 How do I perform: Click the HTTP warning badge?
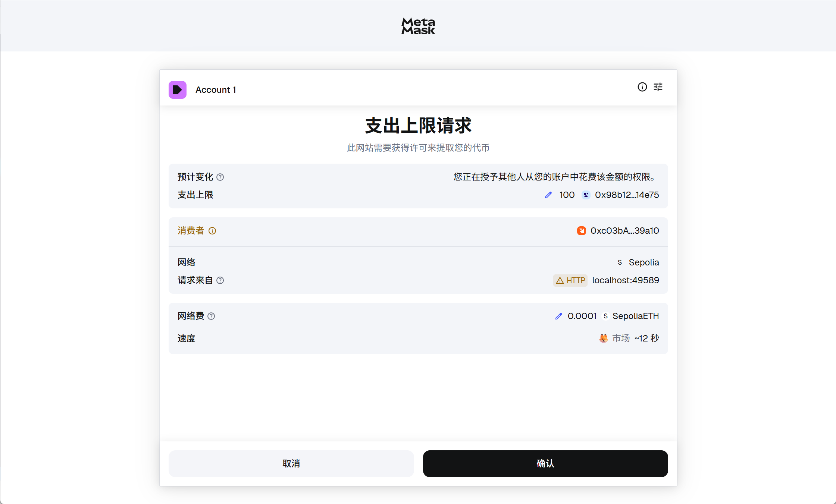(570, 280)
